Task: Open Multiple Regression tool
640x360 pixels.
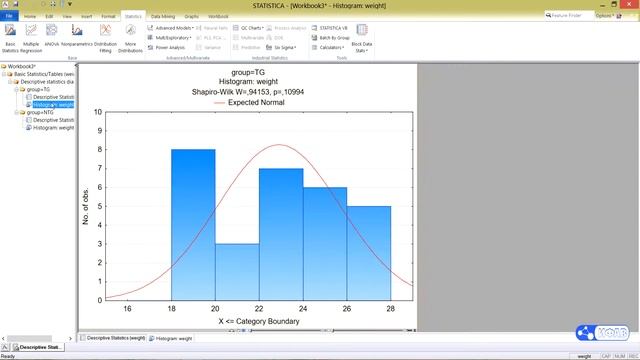Action: [x=31, y=38]
